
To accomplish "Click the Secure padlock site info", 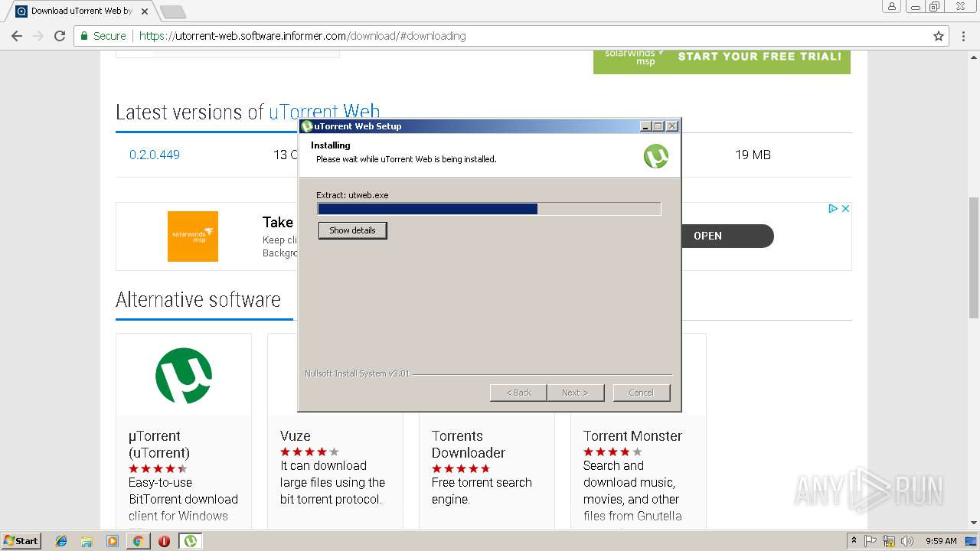I will tap(103, 36).
